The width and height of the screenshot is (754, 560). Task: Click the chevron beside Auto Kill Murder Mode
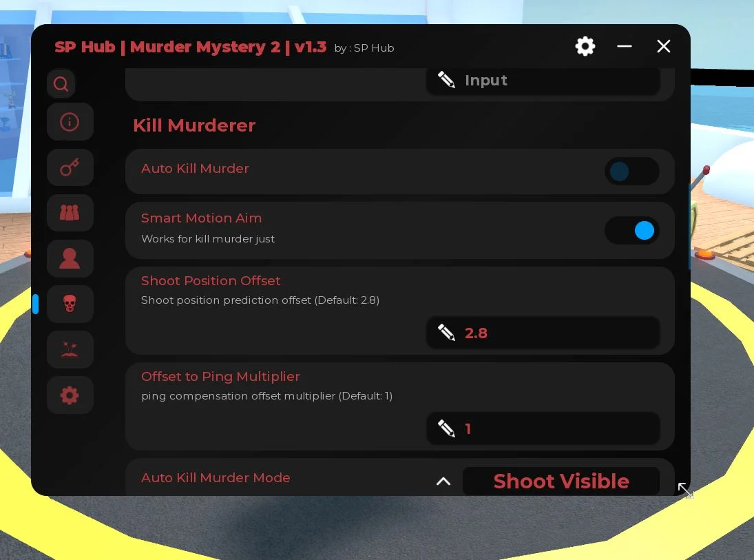pyautogui.click(x=443, y=481)
